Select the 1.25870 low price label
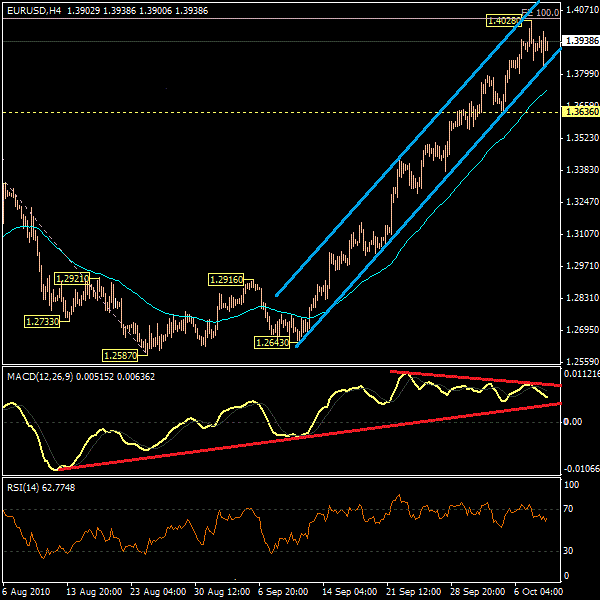Screen dimensions: 600x600 click(121, 354)
